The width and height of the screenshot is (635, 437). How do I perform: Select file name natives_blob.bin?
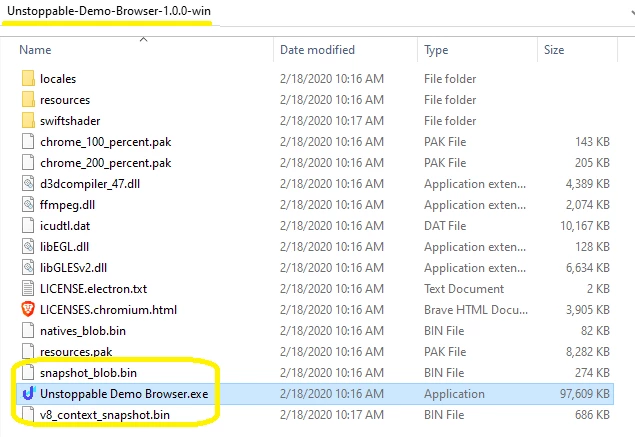[83, 331]
